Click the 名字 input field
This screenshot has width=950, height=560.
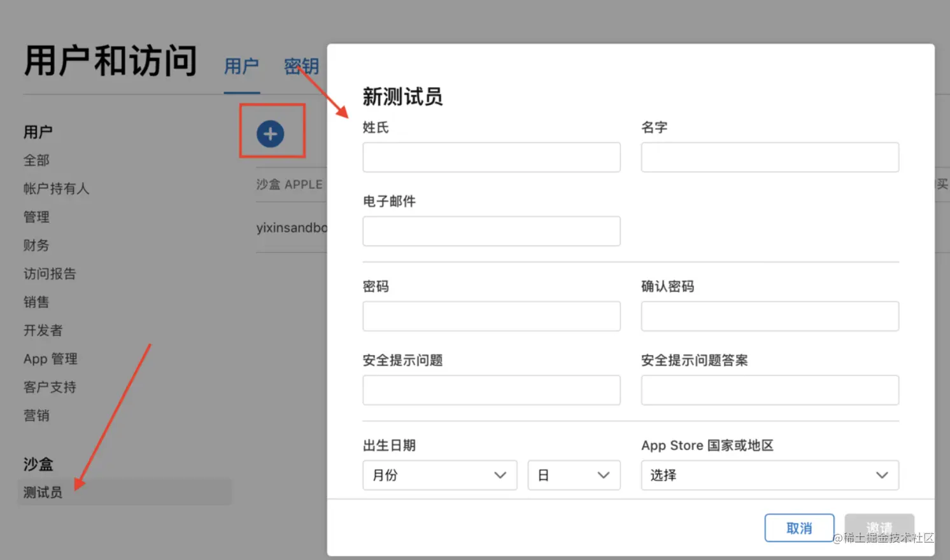770,157
